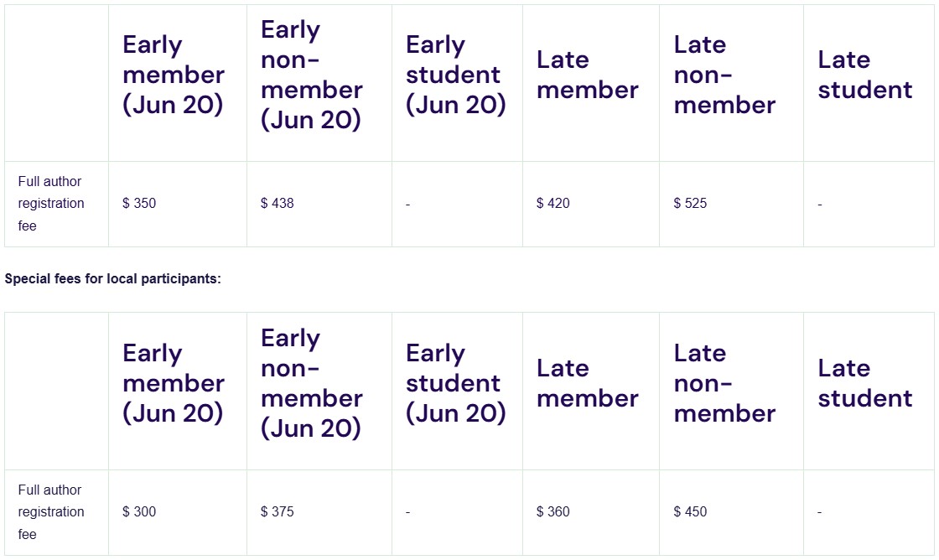
Task: Click top table 'Early student (Jun 20)' header
Action: [456, 75]
